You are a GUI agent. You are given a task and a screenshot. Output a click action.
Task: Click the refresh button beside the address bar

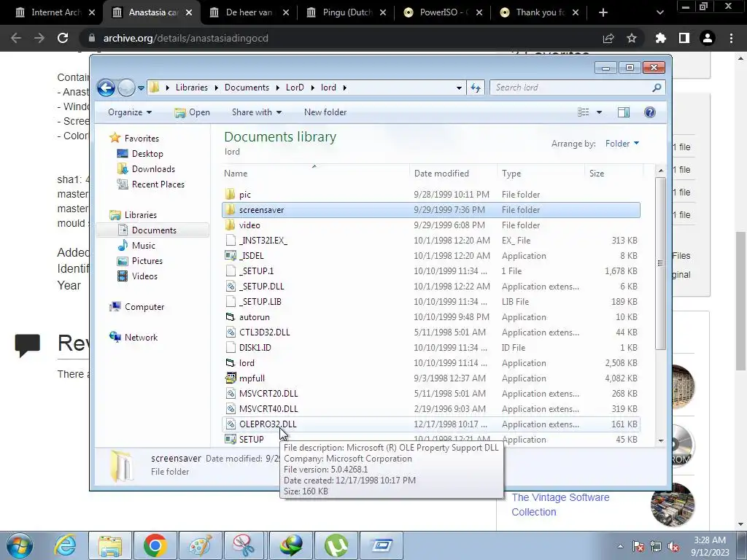click(476, 87)
